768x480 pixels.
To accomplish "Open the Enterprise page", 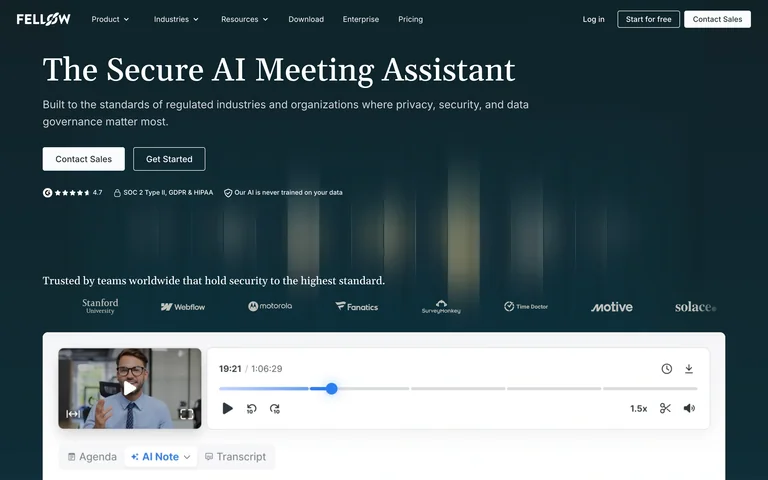I will click(361, 19).
